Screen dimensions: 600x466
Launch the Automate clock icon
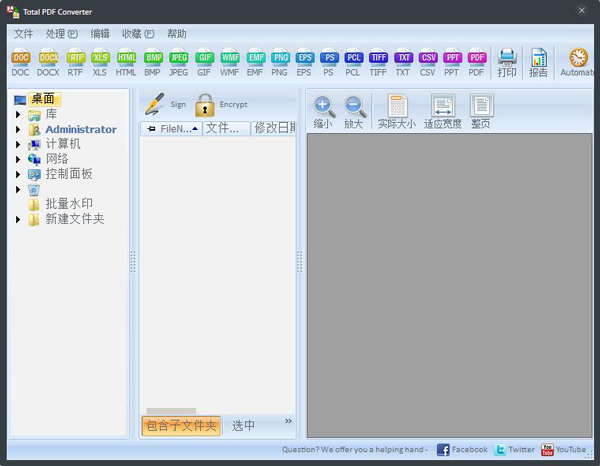(x=577, y=62)
